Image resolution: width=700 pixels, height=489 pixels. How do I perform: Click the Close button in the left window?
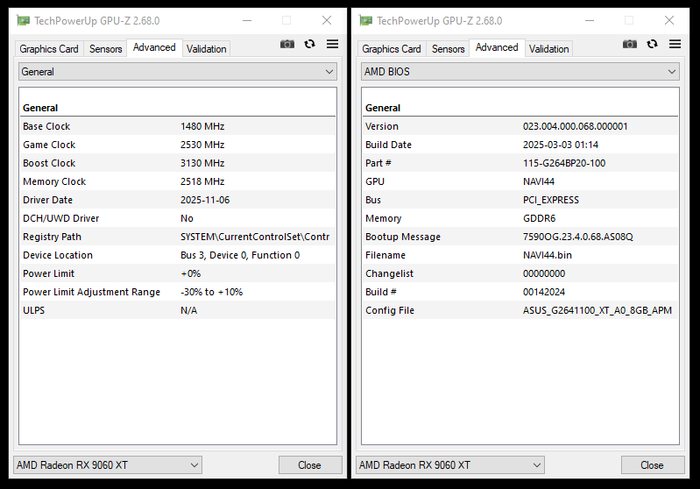point(309,465)
